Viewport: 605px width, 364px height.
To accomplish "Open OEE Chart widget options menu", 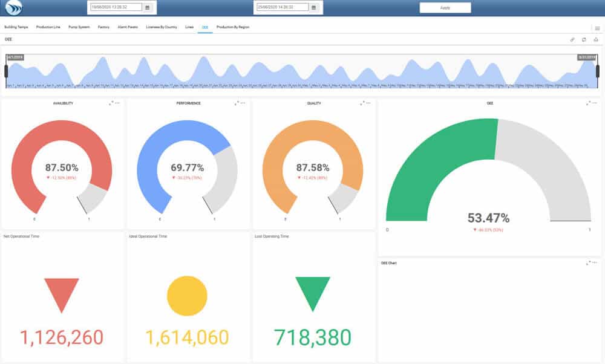I will coord(595,263).
